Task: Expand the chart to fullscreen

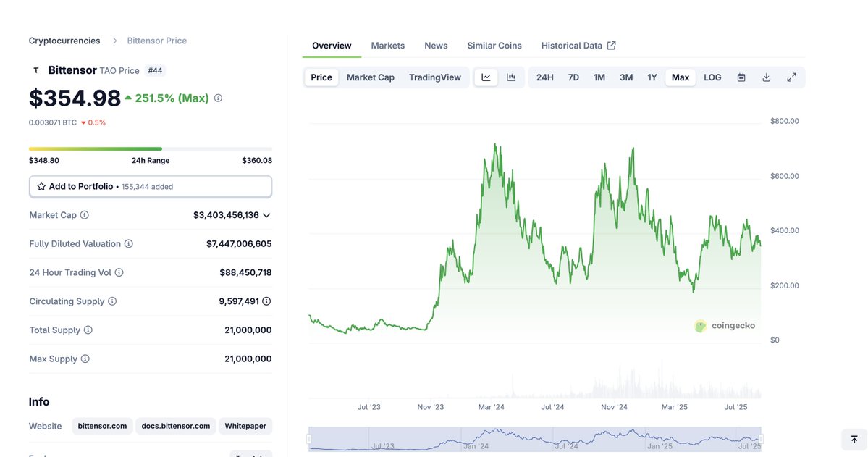Action: click(791, 77)
